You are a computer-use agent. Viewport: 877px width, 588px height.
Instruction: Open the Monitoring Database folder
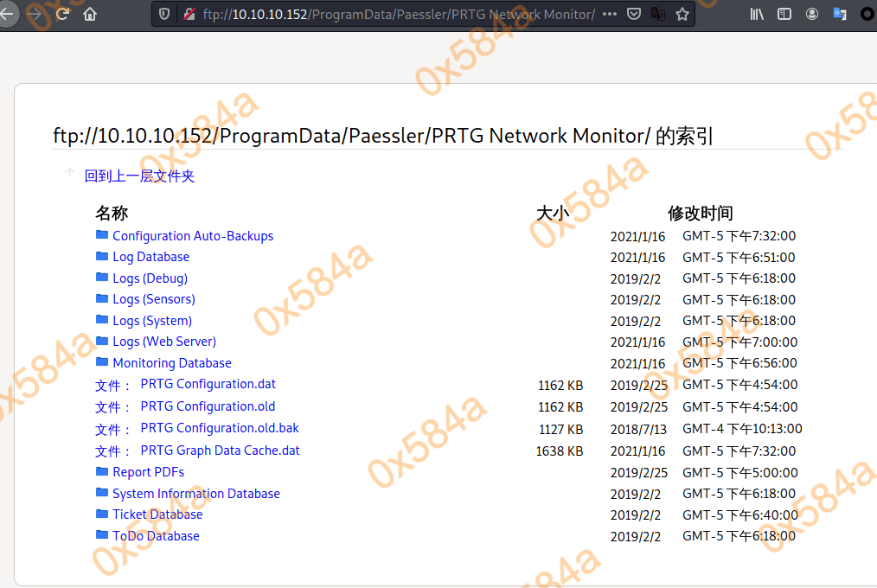[x=171, y=363]
